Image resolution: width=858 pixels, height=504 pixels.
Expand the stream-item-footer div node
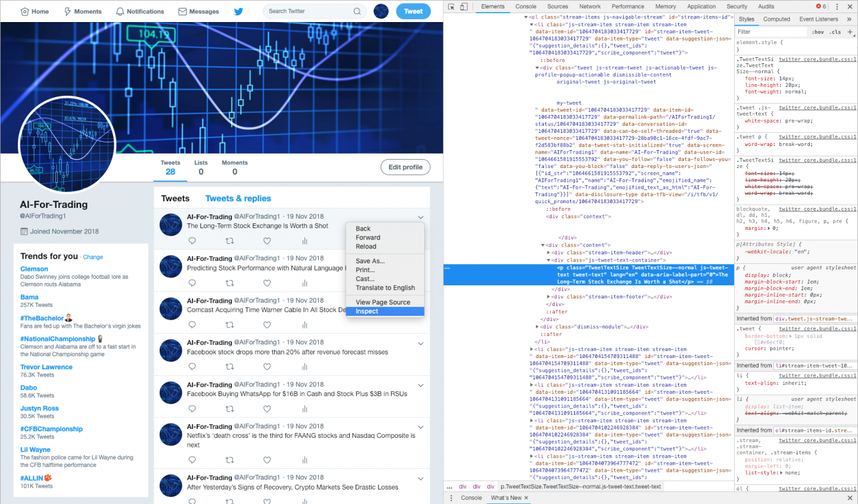coord(549,297)
